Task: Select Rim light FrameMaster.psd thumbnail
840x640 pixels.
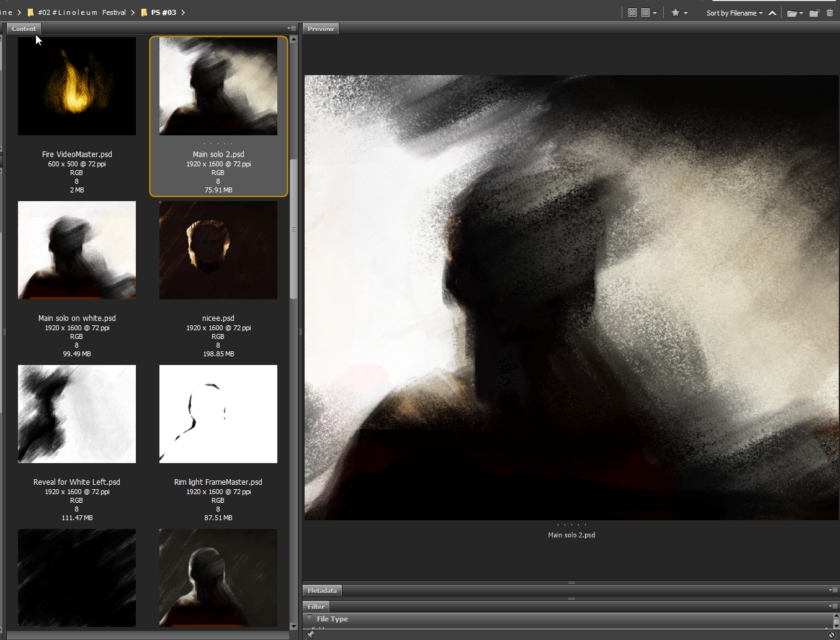Action: [218, 414]
